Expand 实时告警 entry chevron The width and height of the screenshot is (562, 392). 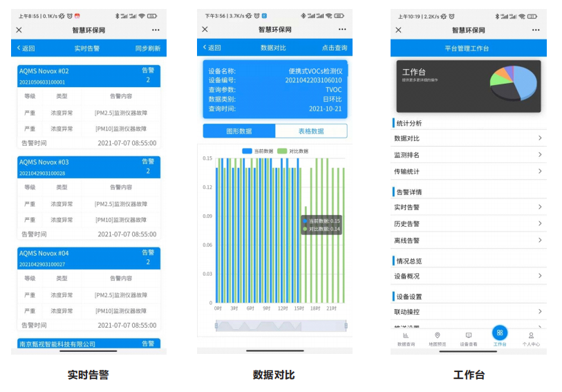coord(540,207)
